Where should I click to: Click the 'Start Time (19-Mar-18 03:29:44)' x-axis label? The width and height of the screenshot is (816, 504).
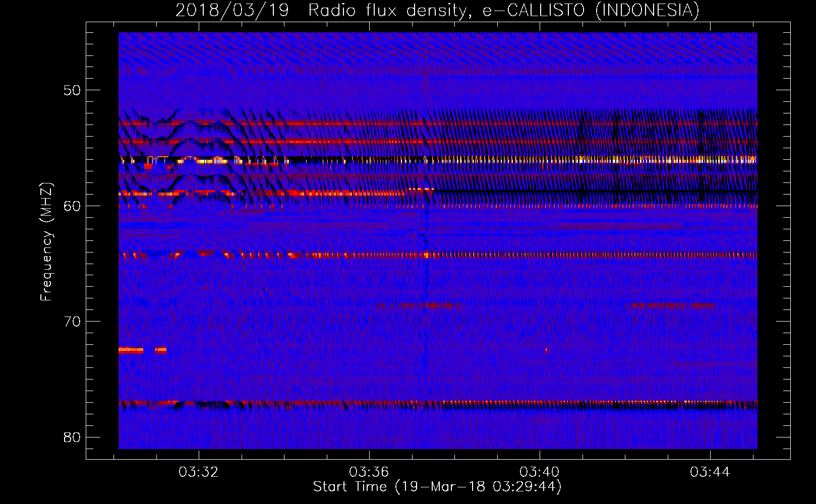click(437, 487)
